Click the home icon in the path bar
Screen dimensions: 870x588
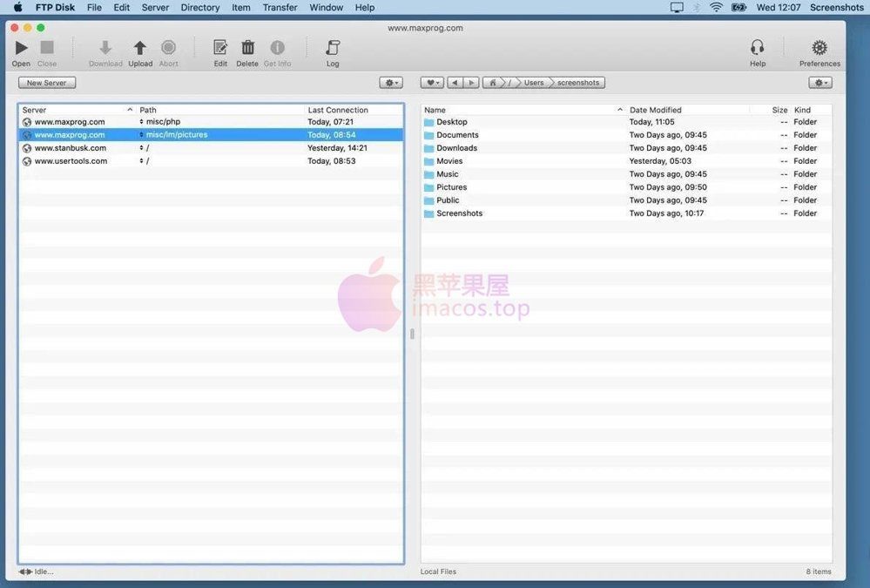(x=492, y=83)
